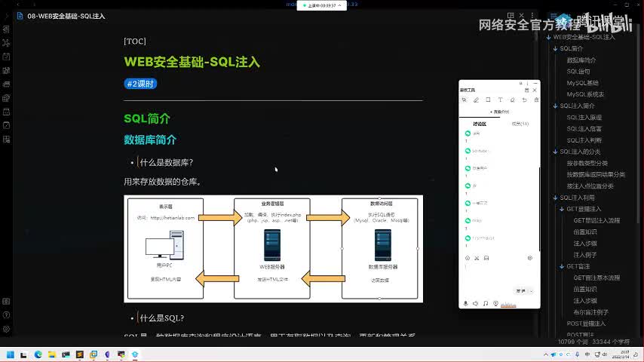Go to 数据库简介 in the outline

[581, 60]
